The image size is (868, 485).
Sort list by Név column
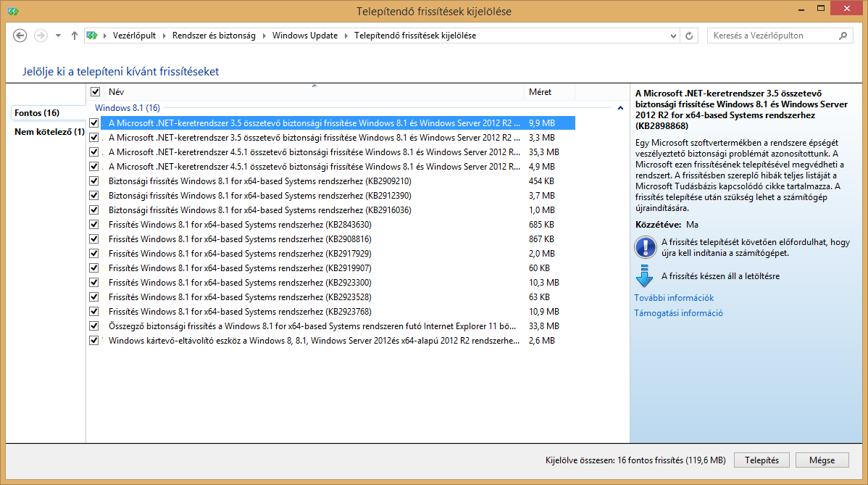(314, 92)
